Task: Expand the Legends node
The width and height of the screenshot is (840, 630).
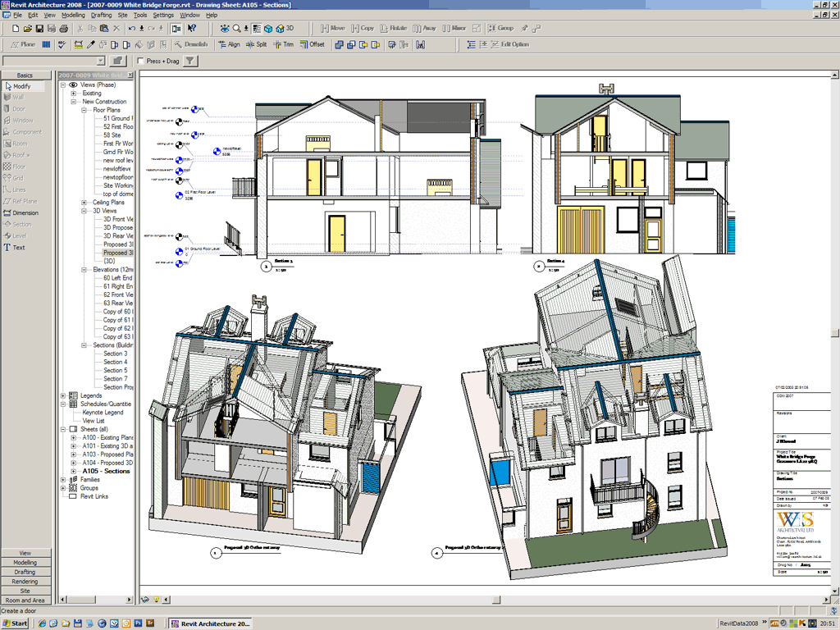Action: click(63, 396)
